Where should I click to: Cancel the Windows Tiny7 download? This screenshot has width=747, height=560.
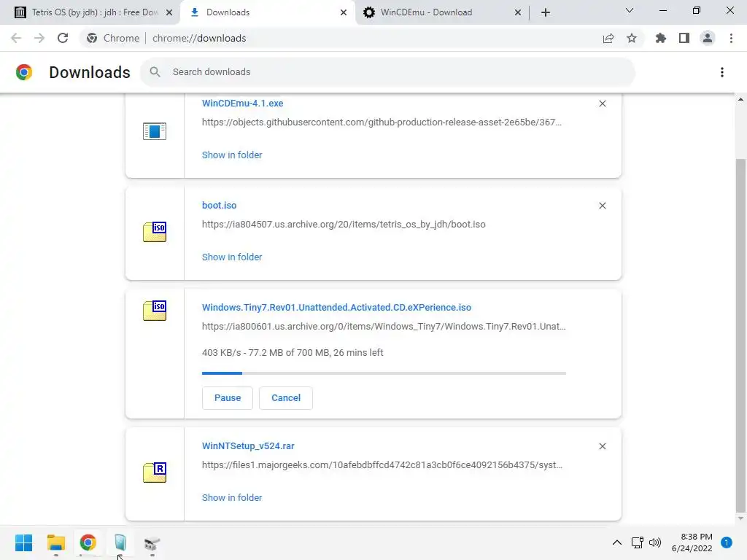pos(286,398)
